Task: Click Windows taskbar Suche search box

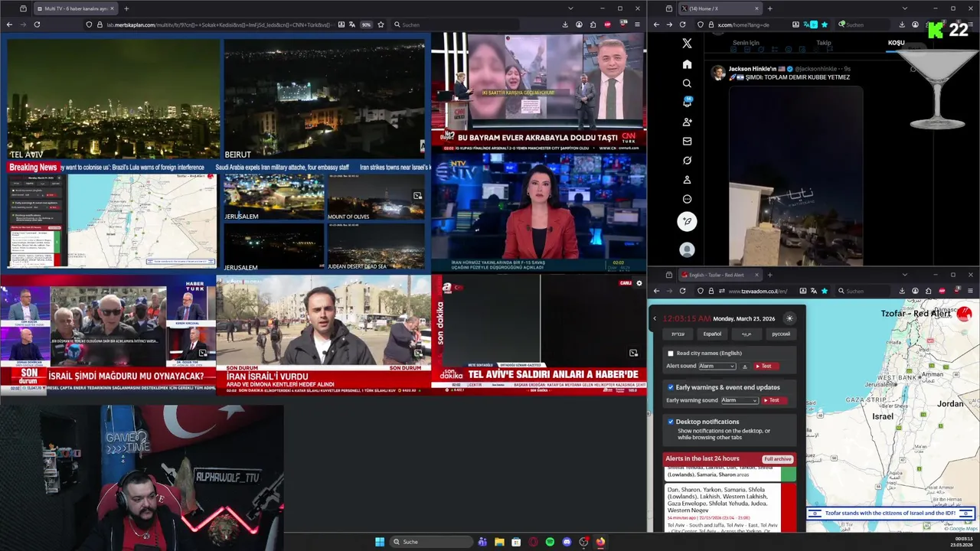Action: (431, 542)
